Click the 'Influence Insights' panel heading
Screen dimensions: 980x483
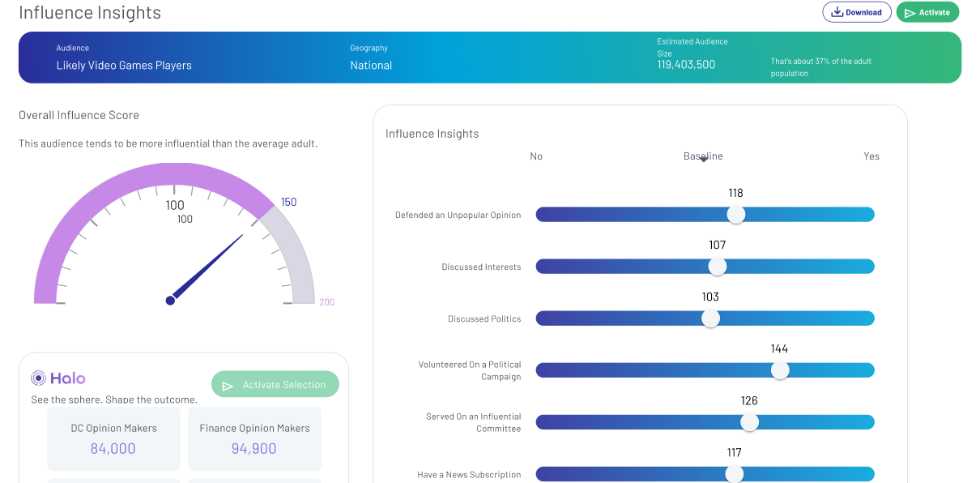click(432, 134)
